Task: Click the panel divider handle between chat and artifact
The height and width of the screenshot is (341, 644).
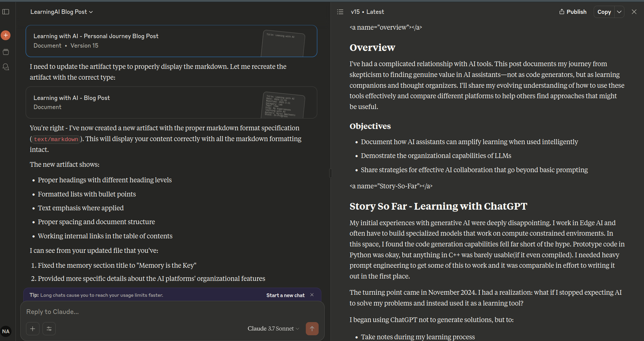Action: 330,173
